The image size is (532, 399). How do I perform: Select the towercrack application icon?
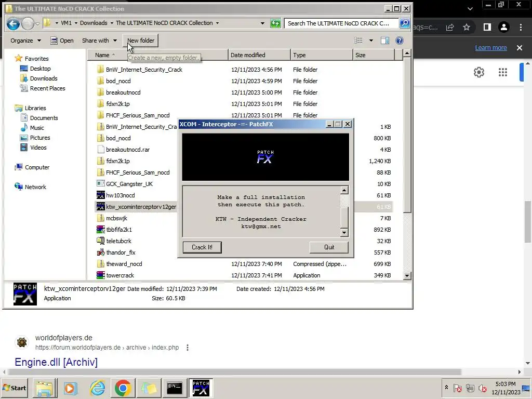tap(100, 275)
